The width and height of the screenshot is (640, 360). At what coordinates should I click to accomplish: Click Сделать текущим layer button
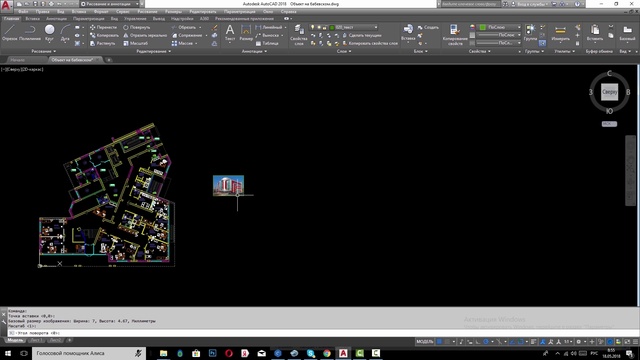tap(361, 36)
